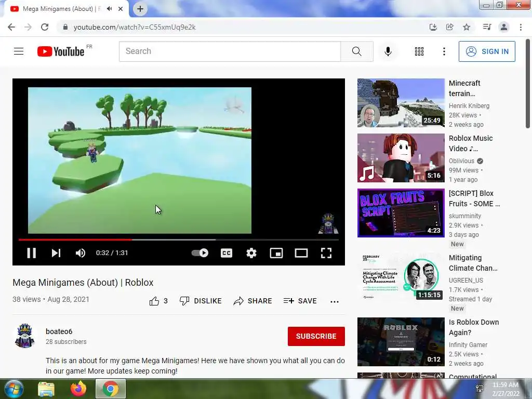This screenshot has height=399, width=532.
Task: Open Roblox Music Video thumbnail
Action: (401, 158)
